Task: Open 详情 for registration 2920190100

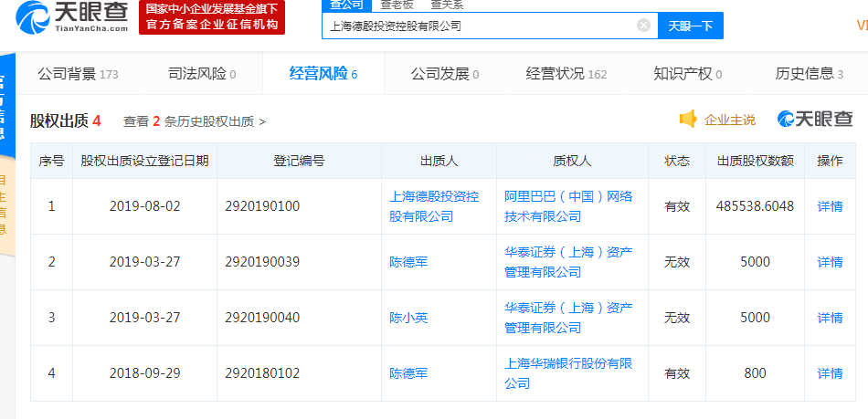Action: [830, 206]
